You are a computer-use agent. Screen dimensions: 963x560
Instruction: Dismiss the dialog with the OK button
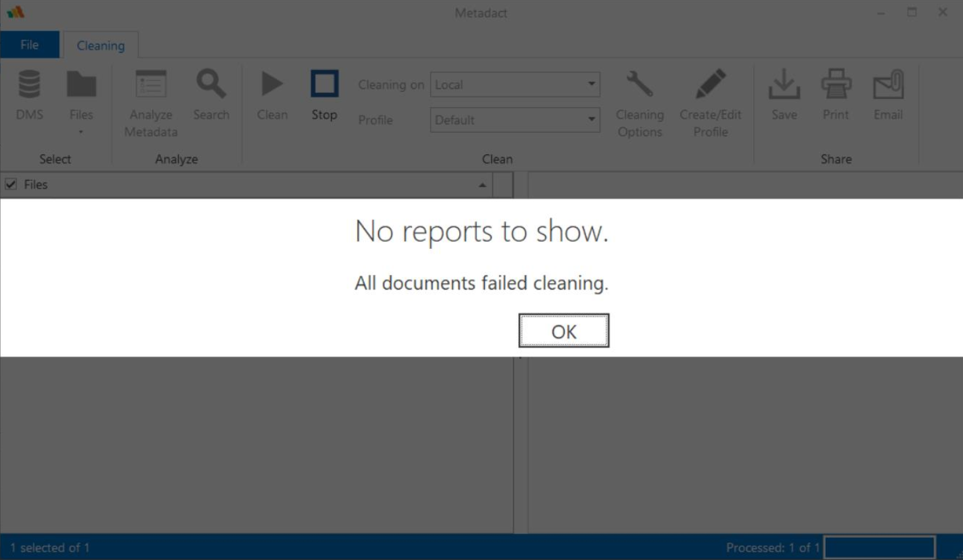(x=564, y=330)
